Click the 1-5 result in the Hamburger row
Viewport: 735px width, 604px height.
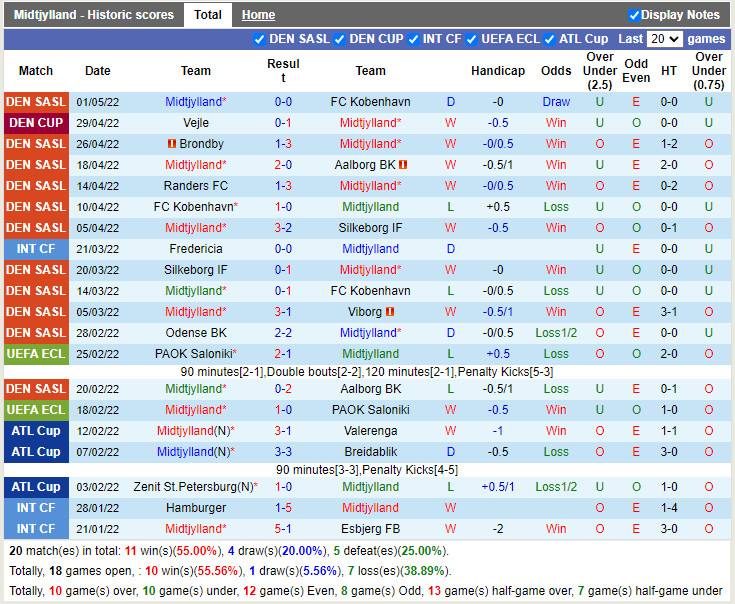click(283, 508)
